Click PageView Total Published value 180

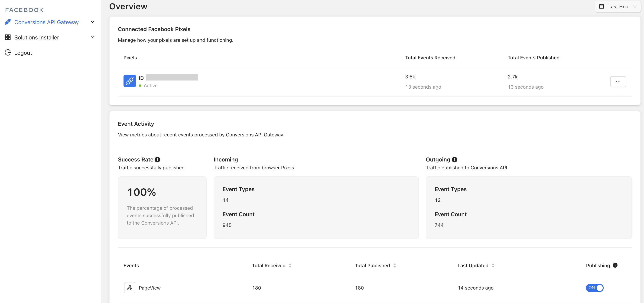point(359,288)
